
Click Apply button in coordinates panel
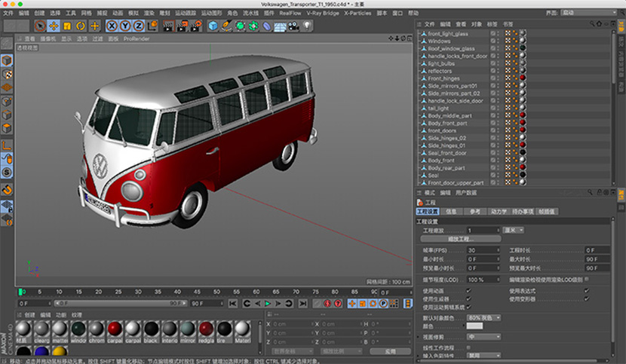point(391,351)
